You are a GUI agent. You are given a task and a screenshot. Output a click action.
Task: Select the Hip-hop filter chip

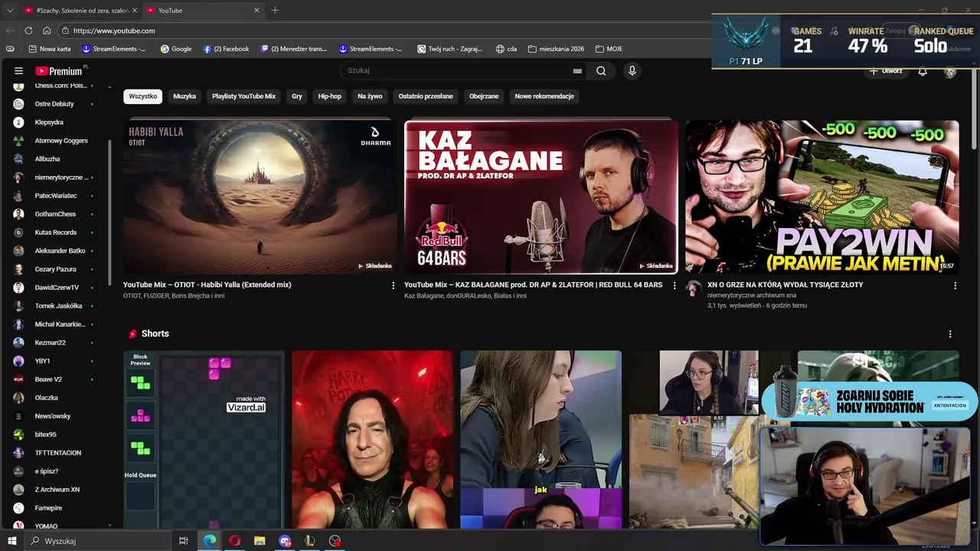click(x=330, y=96)
